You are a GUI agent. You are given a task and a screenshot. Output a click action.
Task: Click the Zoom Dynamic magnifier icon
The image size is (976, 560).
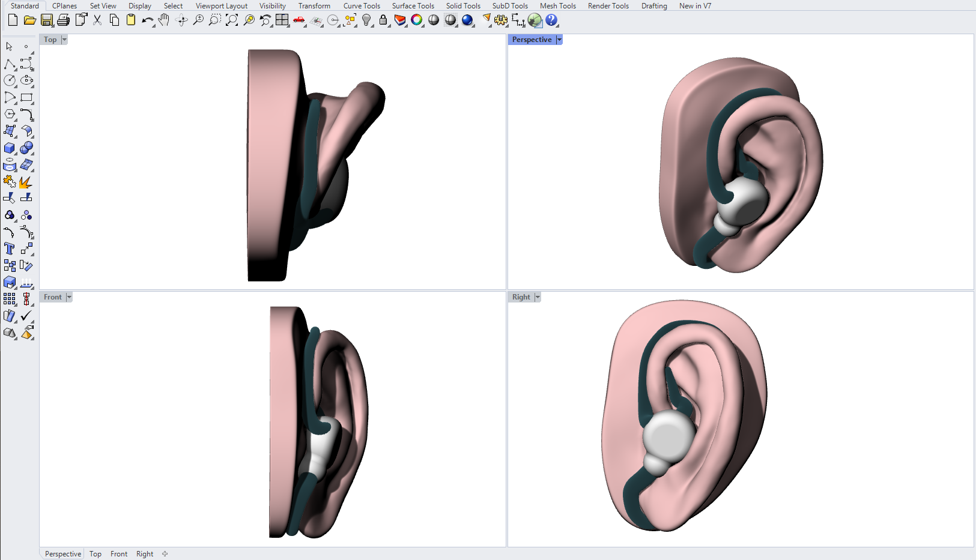pos(198,20)
